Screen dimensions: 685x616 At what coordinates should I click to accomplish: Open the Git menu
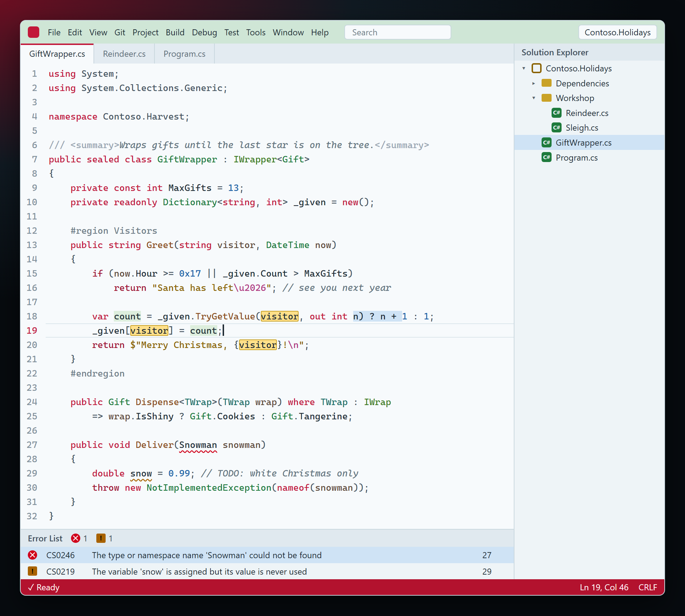coord(120,32)
